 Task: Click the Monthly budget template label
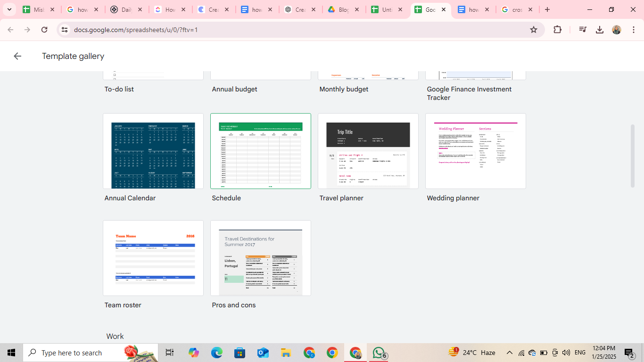344,89
